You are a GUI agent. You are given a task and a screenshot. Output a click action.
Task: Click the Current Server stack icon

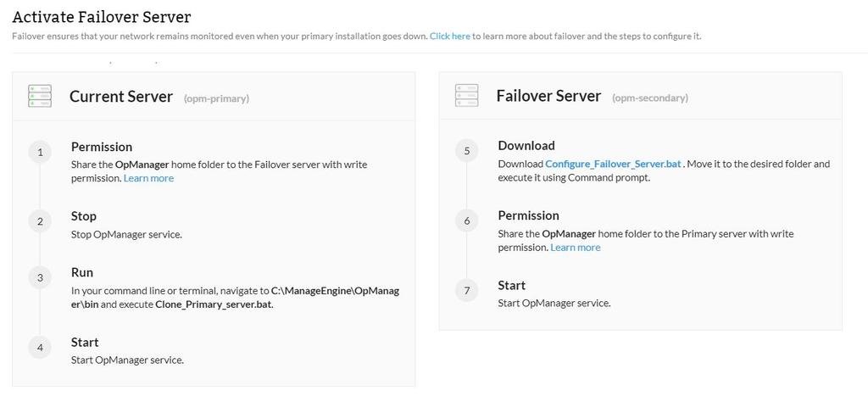click(40, 96)
